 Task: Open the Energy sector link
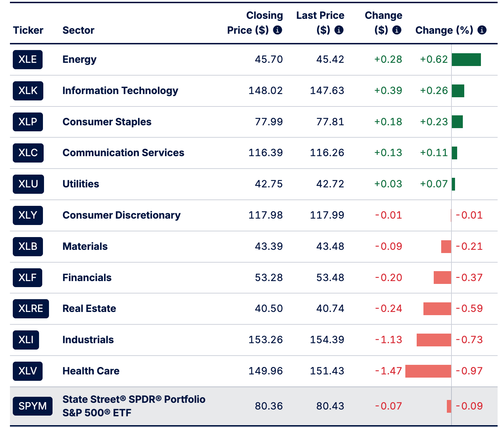80,60
